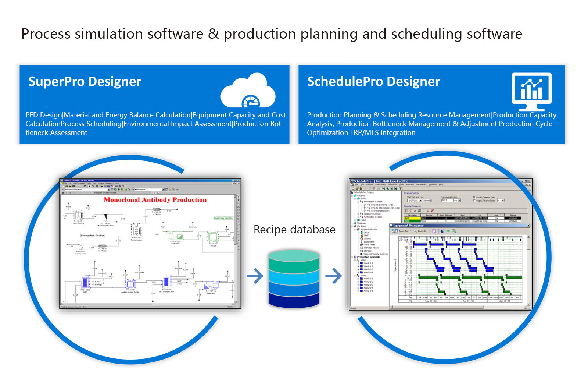Open the Zoom To dropdown arrow
588x368 pixels.
coord(410,231)
